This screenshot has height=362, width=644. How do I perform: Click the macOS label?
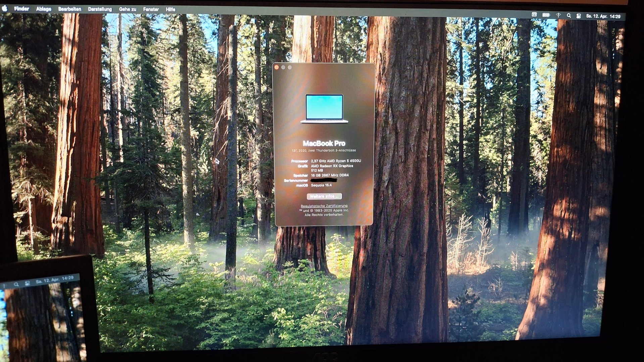coord(302,185)
